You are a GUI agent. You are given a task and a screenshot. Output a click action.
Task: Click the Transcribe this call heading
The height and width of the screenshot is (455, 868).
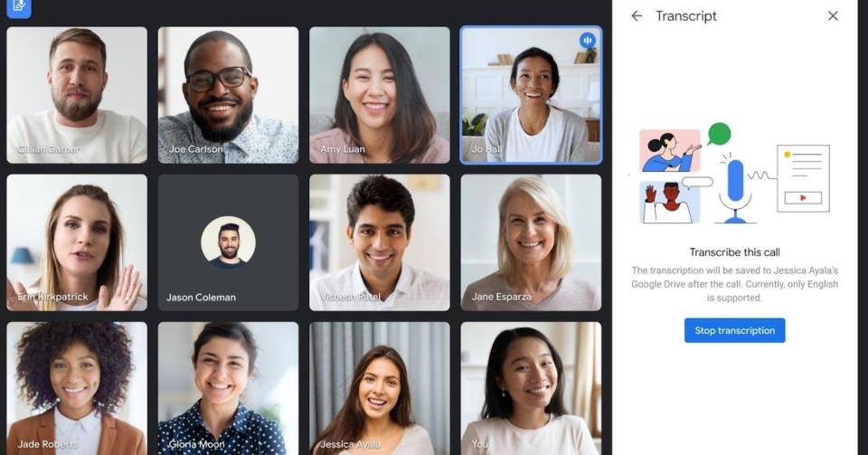[x=734, y=252]
